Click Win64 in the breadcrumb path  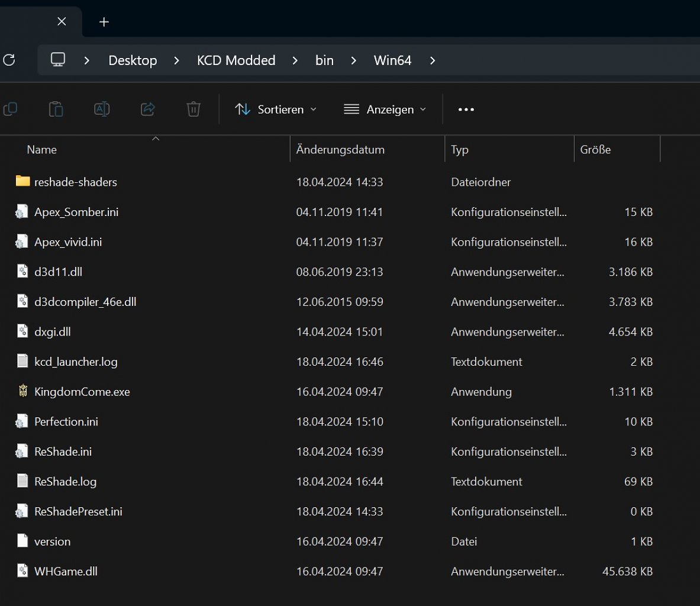[392, 60]
